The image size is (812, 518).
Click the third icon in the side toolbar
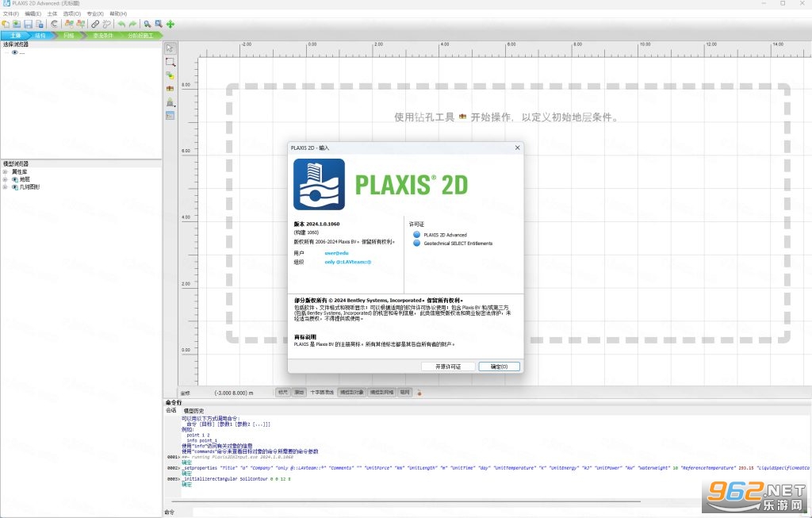(x=170, y=75)
